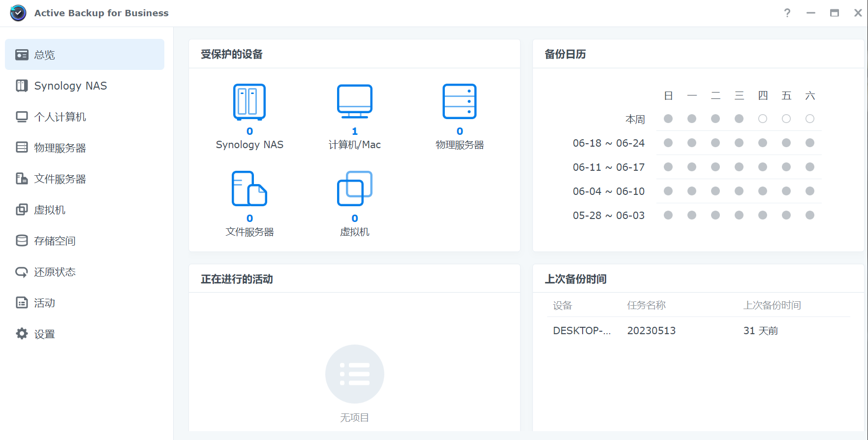This screenshot has height=440, width=868.
Task: Click the 31 天前 backup time cell
Action: pos(761,331)
